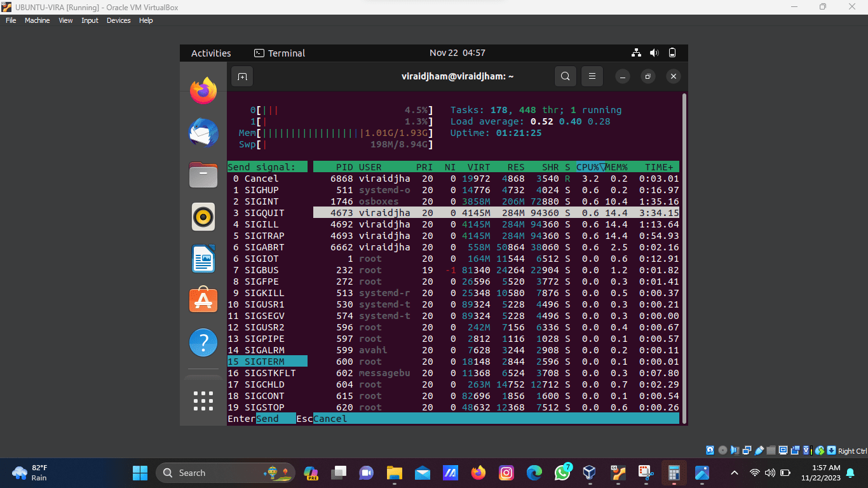The image size is (868, 488).
Task: Click the new tab button in Terminal header
Action: pos(242,76)
